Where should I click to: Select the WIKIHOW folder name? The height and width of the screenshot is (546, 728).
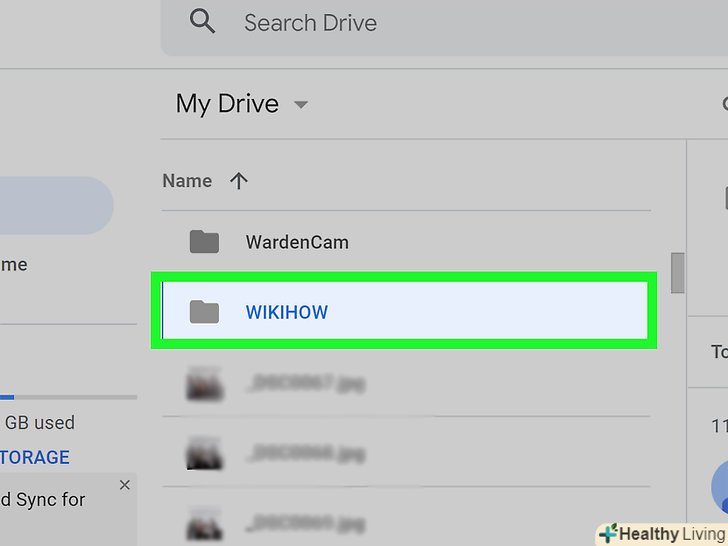coord(287,312)
